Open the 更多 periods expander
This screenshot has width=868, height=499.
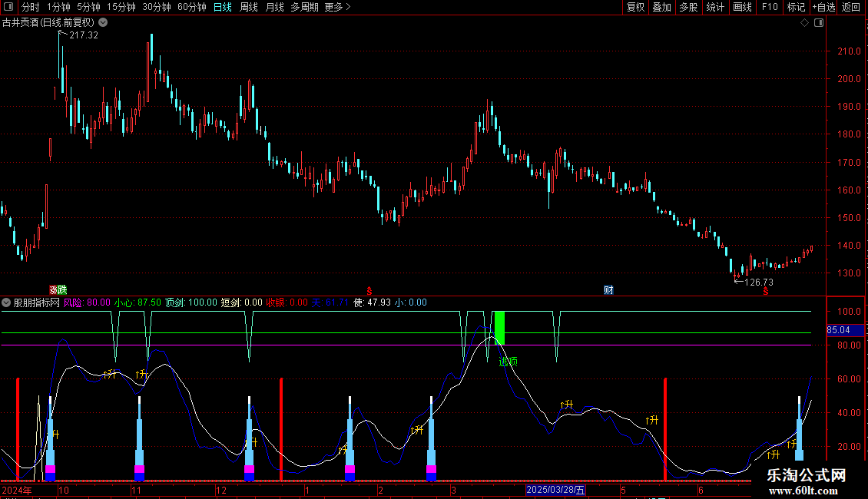[337, 7]
